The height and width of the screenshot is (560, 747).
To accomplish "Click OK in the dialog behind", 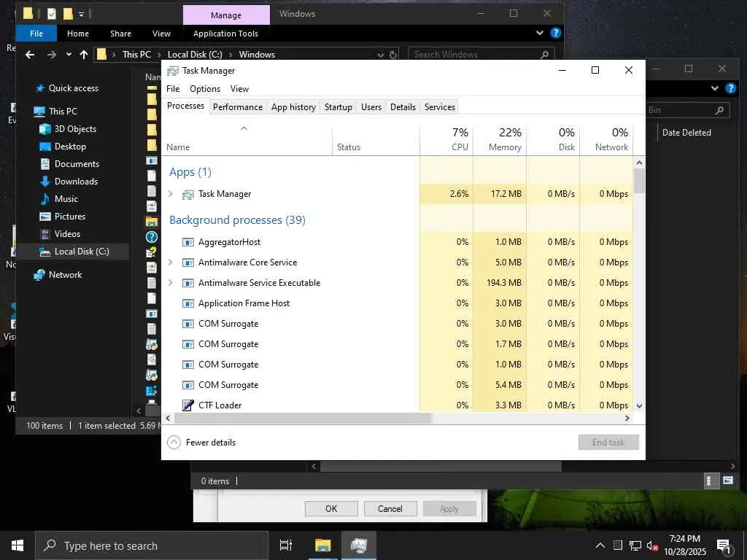I will pos(331,508).
